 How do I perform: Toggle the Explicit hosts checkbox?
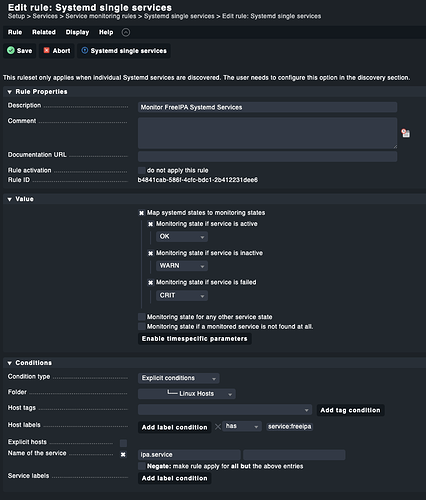tap(123, 443)
